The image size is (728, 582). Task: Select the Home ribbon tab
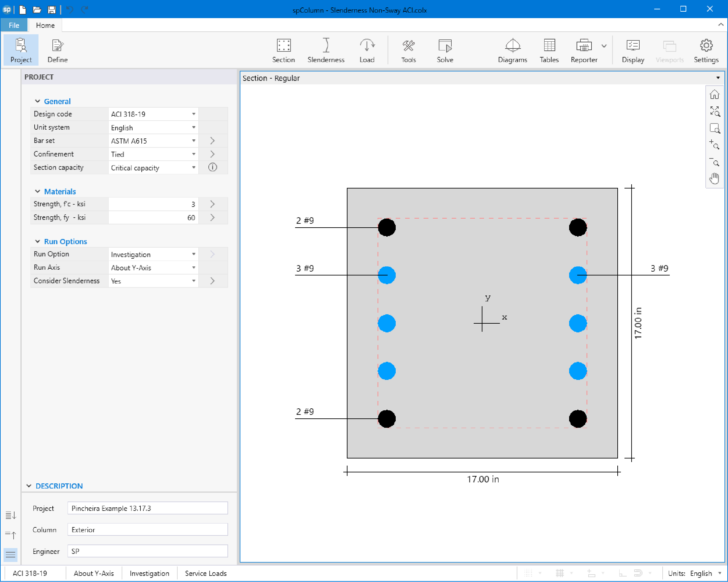pos(45,25)
